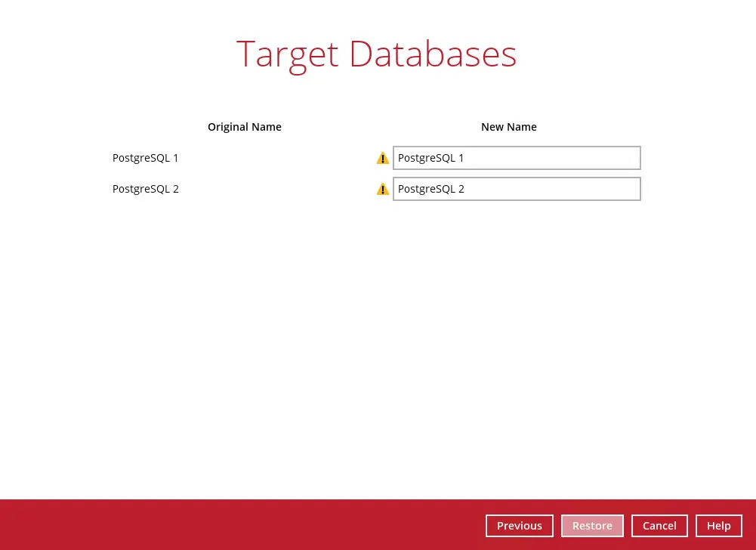Select the PostgreSQL 2 original name label
Viewport: 756px width, 550px height.
point(146,189)
